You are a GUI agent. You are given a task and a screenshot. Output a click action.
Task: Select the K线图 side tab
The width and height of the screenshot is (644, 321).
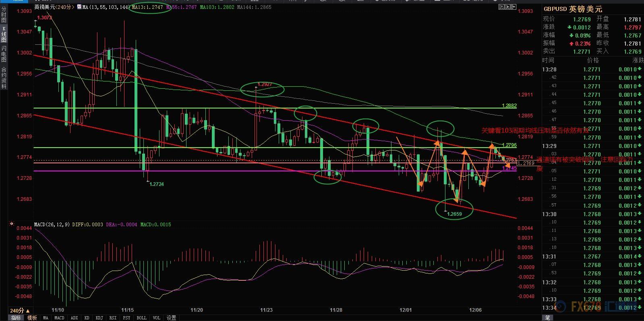tap(4, 34)
